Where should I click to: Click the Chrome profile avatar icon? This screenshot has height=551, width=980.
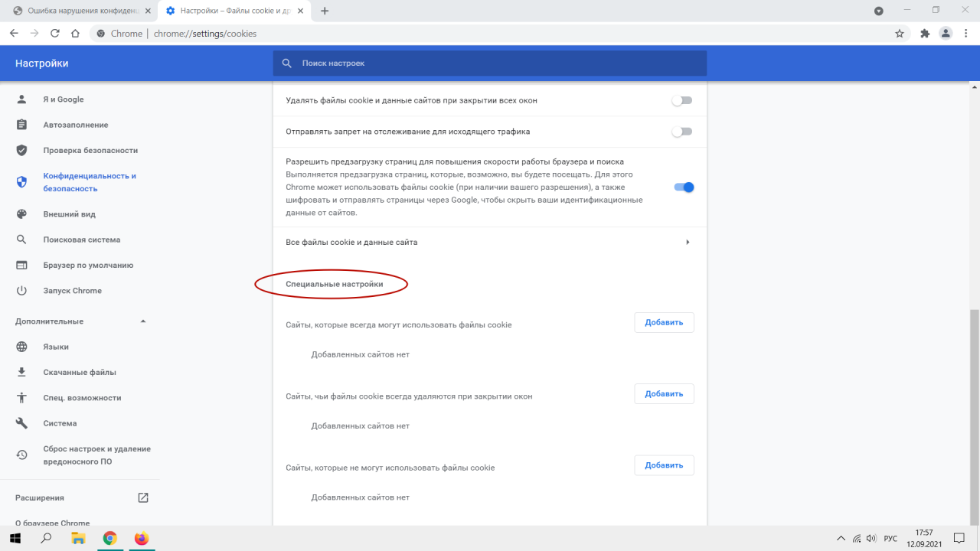946,34
